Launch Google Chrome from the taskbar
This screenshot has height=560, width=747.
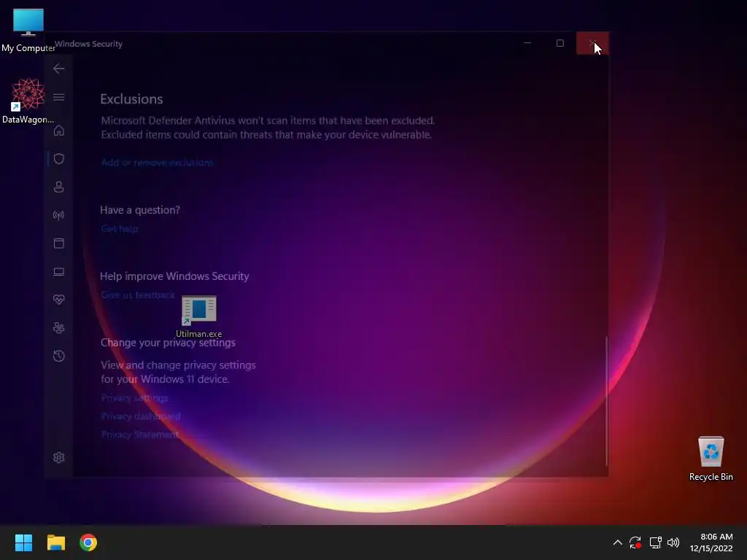[x=88, y=542]
